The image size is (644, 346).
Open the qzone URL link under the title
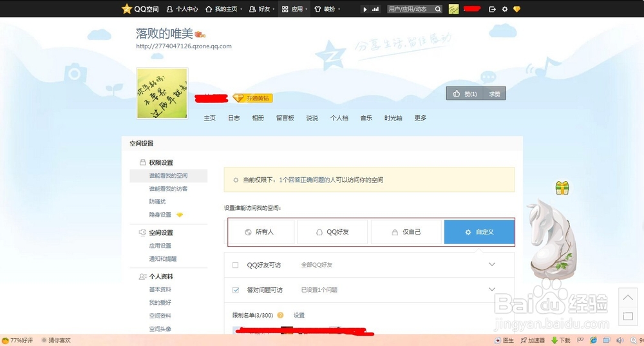(184, 46)
